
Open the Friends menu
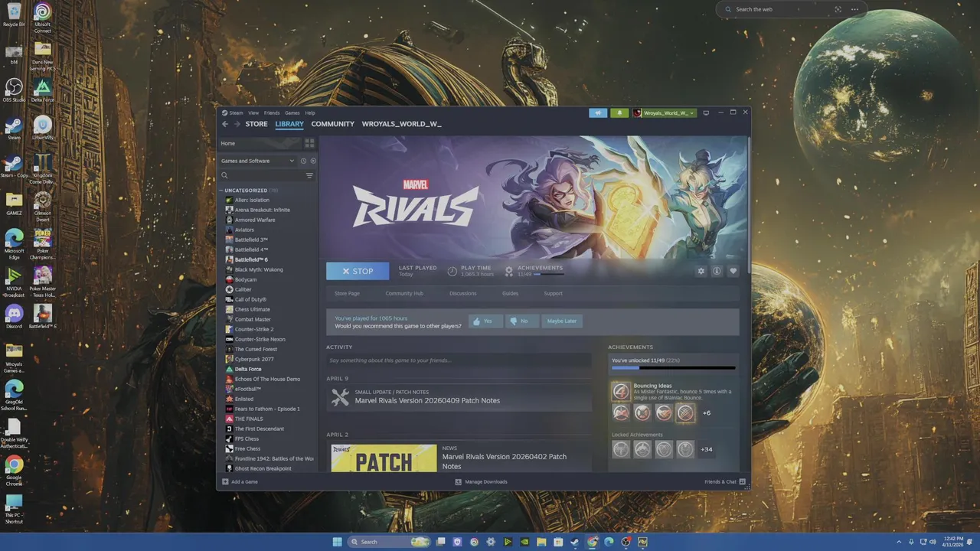pyautogui.click(x=272, y=112)
